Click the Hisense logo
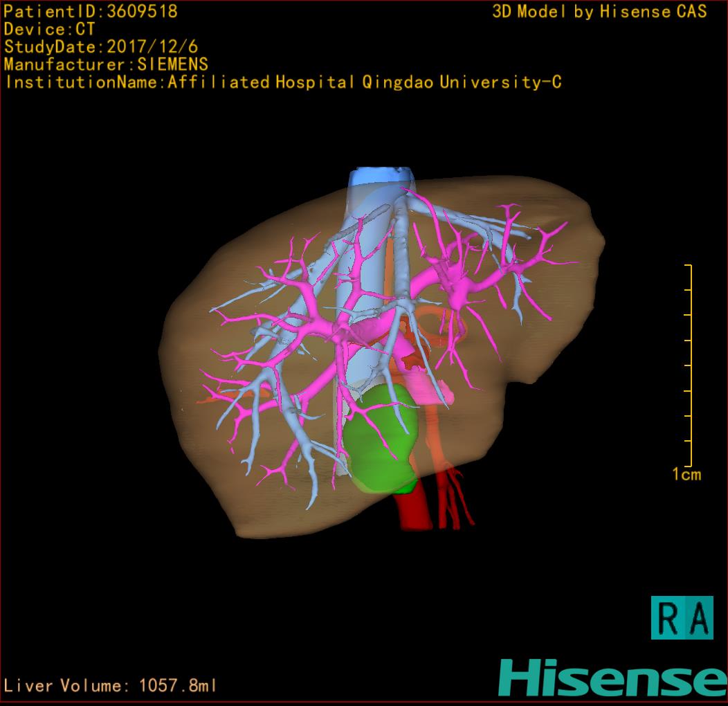The height and width of the screenshot is (706, 728). pos(613,678)
